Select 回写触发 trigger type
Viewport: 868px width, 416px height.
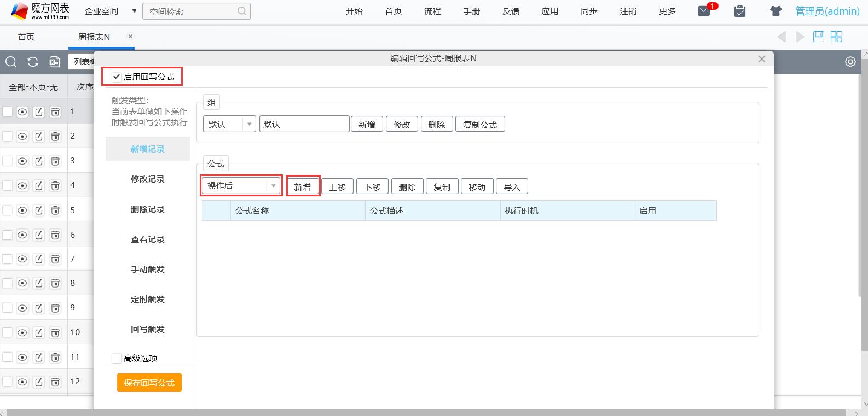(x=148, y=329)
